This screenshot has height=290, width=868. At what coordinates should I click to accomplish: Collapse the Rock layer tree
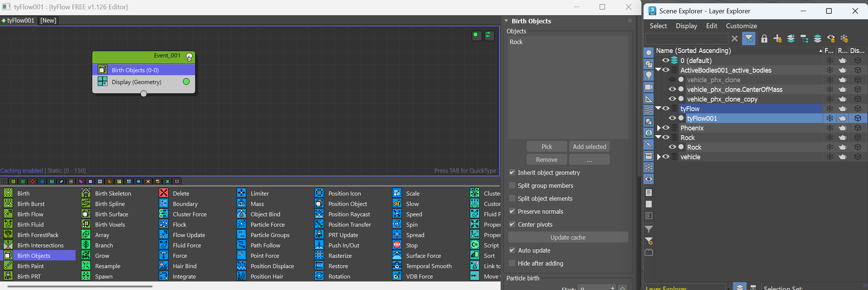coord(658,137)
